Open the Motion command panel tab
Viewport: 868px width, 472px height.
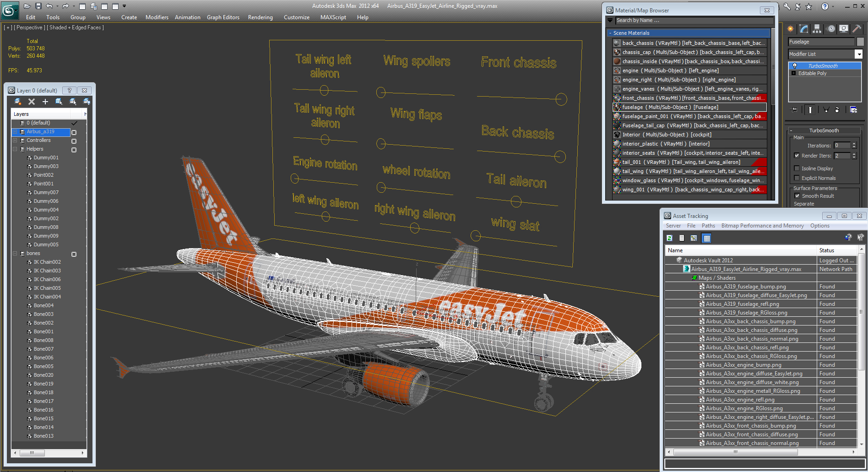coord(831,29)
